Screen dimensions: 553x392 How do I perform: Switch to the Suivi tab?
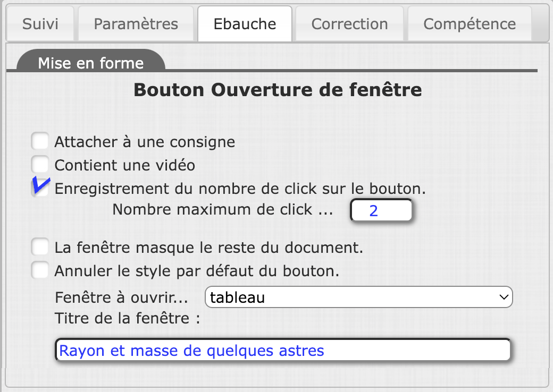[40, 24]
